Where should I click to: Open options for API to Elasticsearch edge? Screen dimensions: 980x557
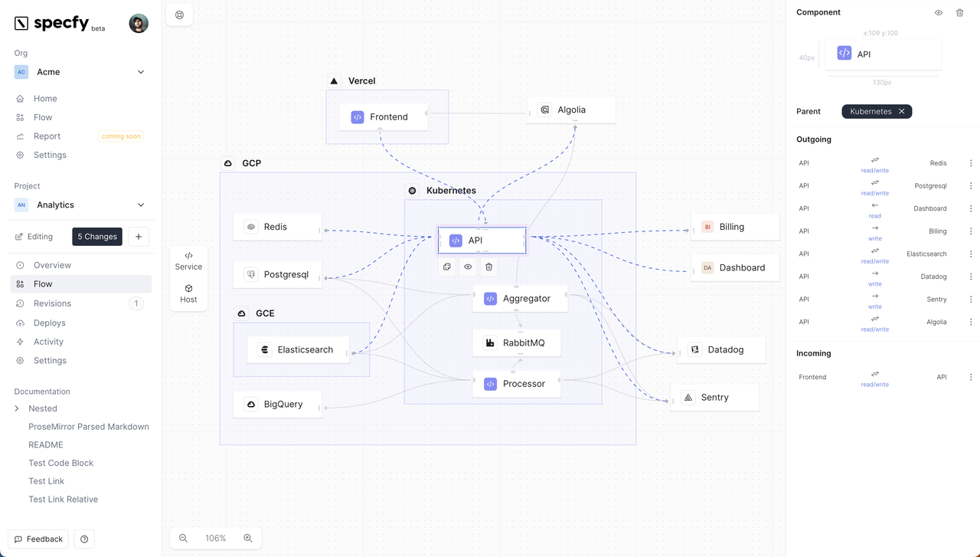tap(971, 254)
